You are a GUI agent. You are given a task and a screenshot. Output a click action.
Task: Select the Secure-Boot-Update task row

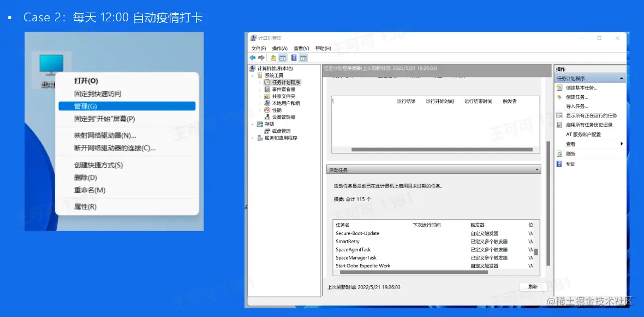tap(433, 233)
